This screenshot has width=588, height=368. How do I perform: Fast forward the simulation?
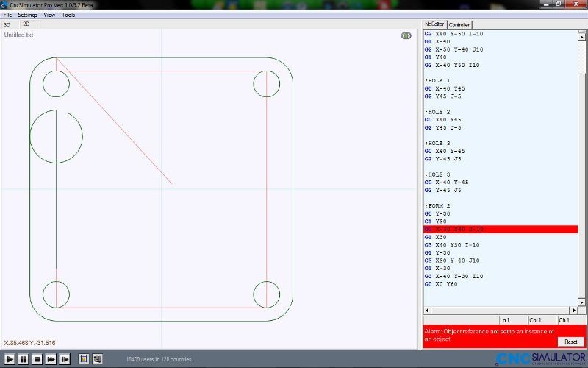(51, 359)
